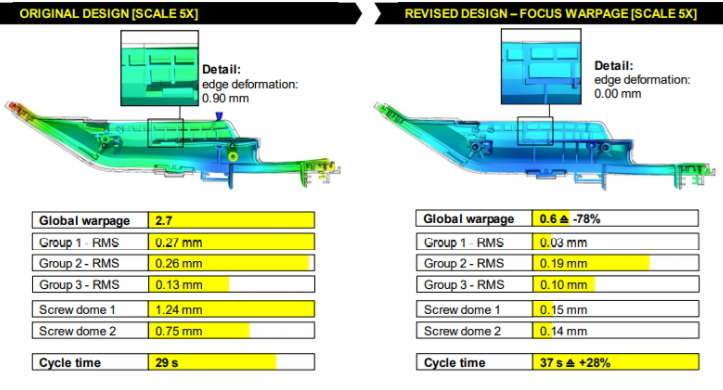The height and width of the screenshot is (390, 723).
Task: Open the original design detail inset image
Action: 160,68
